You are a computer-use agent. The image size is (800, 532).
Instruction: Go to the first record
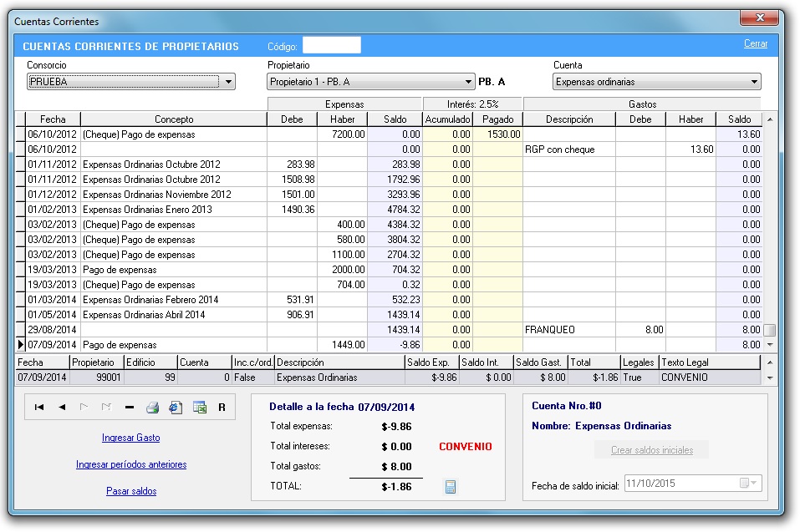[x=39, y=408]
